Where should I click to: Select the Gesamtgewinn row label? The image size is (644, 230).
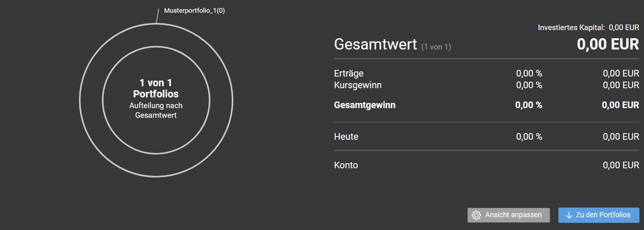click(x=365, y=105)
